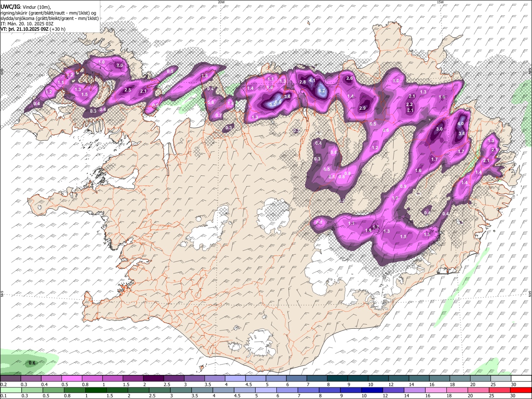
Task: Select the 10 deep blue swatch, bottom legend row
Action: [x=372, y=390]
